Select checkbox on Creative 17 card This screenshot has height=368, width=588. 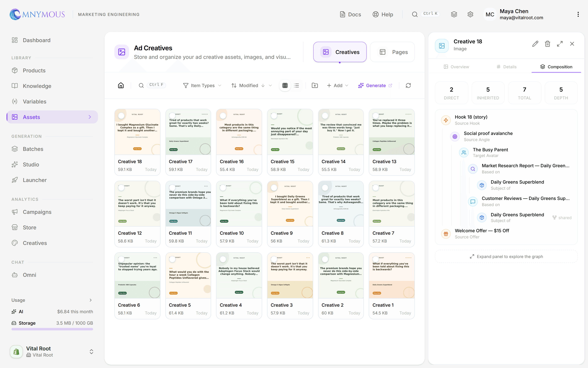pos(172,116)
